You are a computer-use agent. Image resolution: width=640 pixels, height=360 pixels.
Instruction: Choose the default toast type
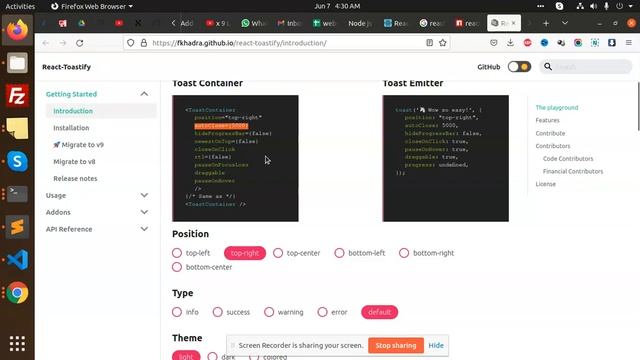380,312
